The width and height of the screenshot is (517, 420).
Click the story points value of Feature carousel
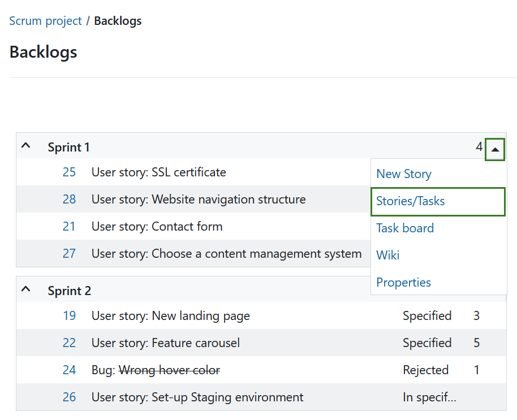point(476,343)
